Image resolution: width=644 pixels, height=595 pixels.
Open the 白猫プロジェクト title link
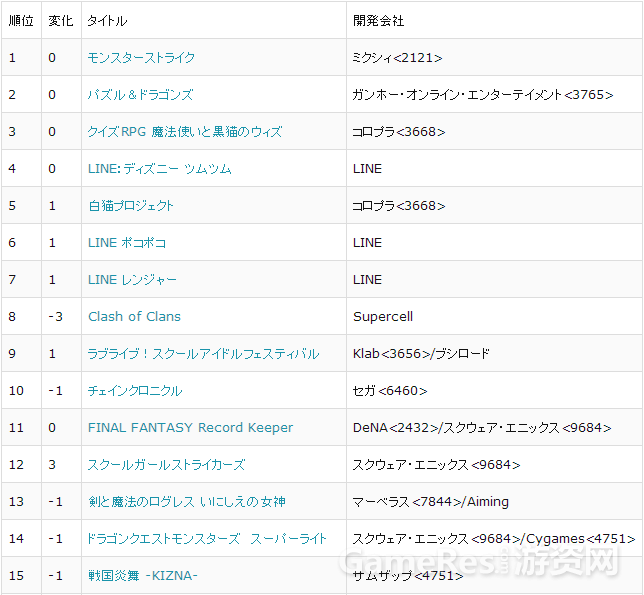131,205
